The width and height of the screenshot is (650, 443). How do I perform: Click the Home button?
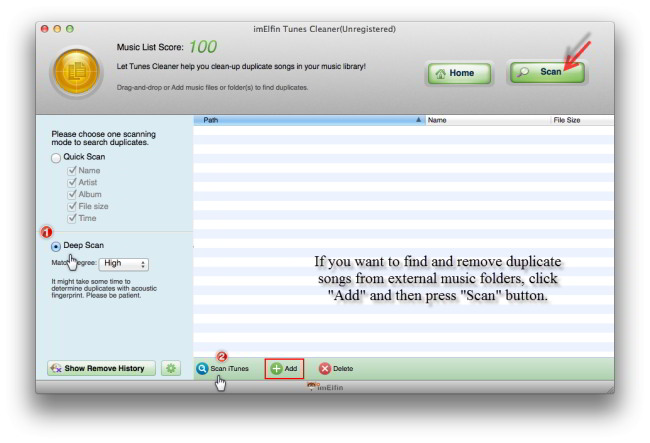tap(459, 73)
